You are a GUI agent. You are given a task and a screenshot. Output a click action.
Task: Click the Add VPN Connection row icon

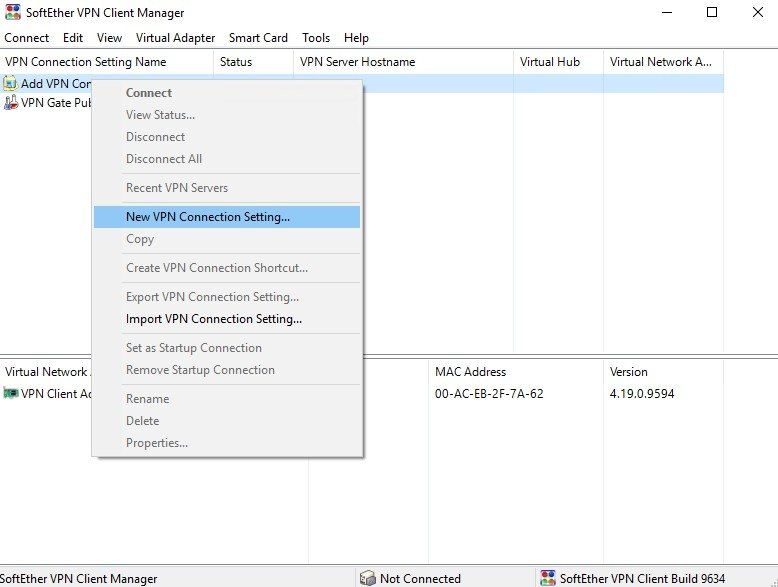pos(10,83)
